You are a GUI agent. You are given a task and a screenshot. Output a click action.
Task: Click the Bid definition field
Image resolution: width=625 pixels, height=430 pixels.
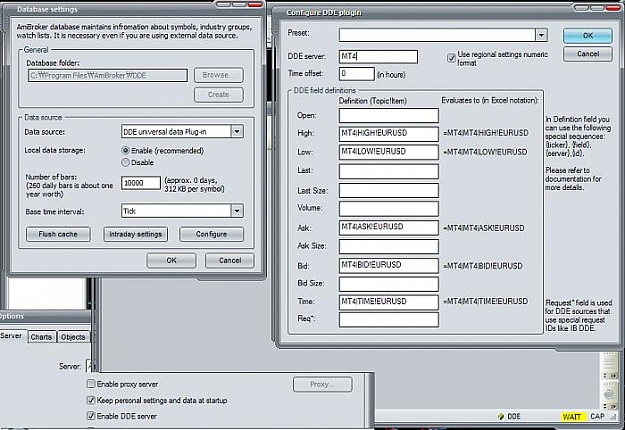coord(389,265)
